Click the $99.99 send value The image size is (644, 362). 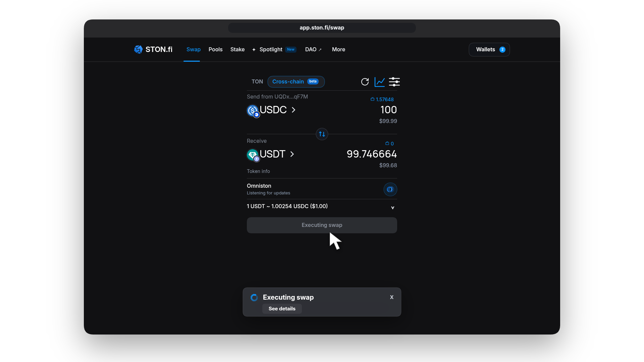pos(388,121)
